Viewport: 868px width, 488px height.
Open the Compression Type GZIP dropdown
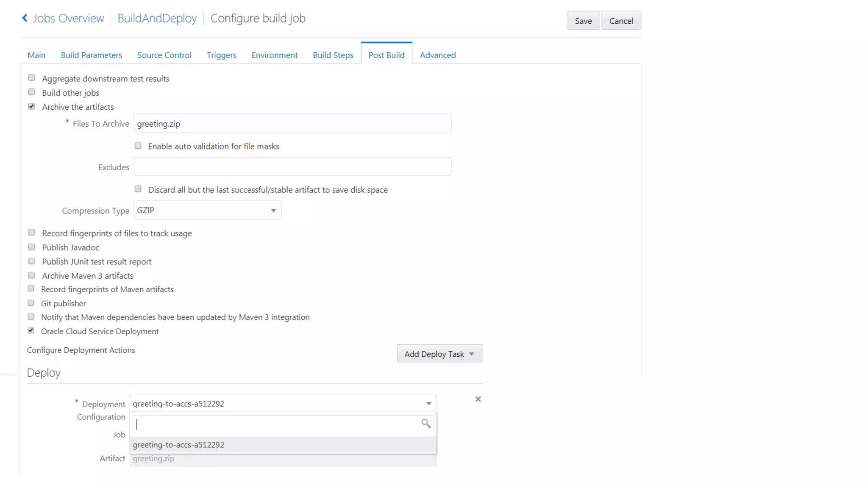(207, 211)
